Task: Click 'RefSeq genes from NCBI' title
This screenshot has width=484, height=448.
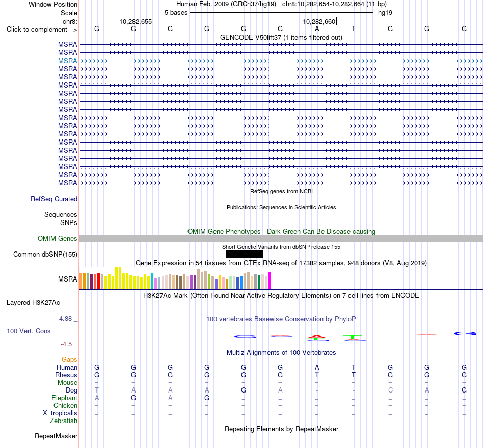Action: pyautogui.click(x=282, y=191)
